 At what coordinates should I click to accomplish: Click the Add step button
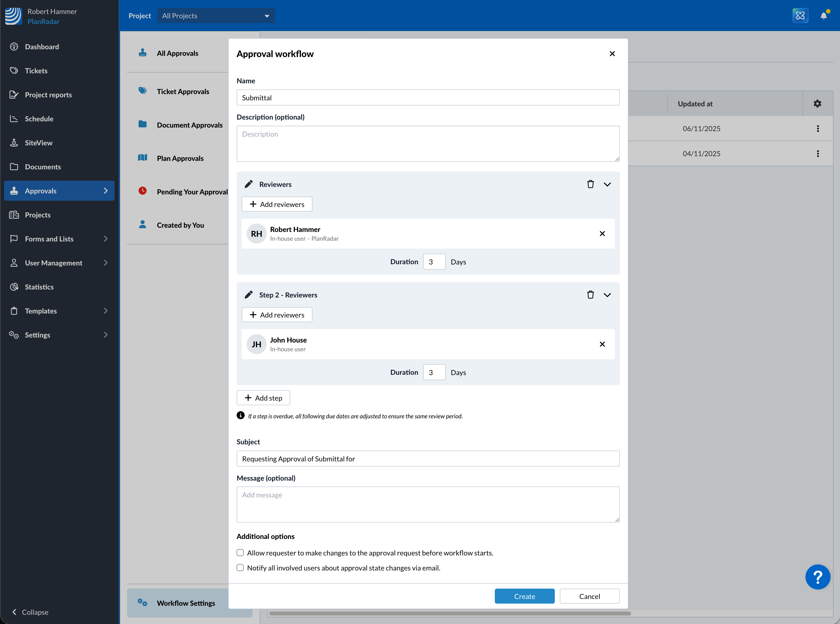(x=263, y=398)
